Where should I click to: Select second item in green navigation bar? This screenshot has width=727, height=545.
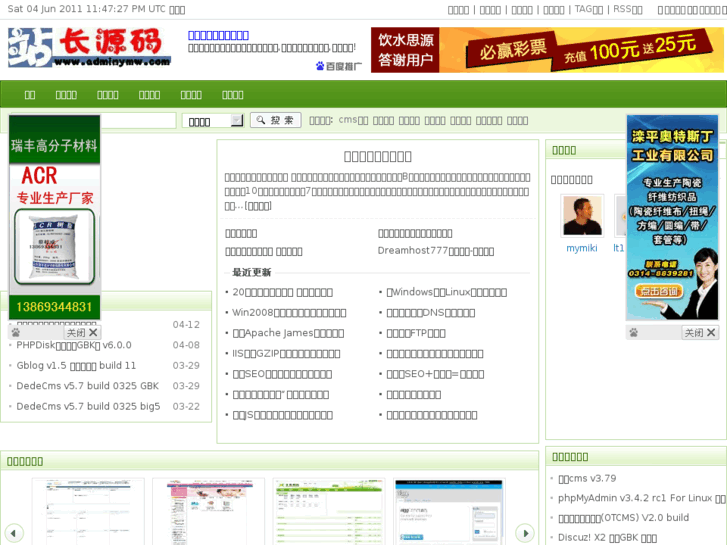point(66,95)
